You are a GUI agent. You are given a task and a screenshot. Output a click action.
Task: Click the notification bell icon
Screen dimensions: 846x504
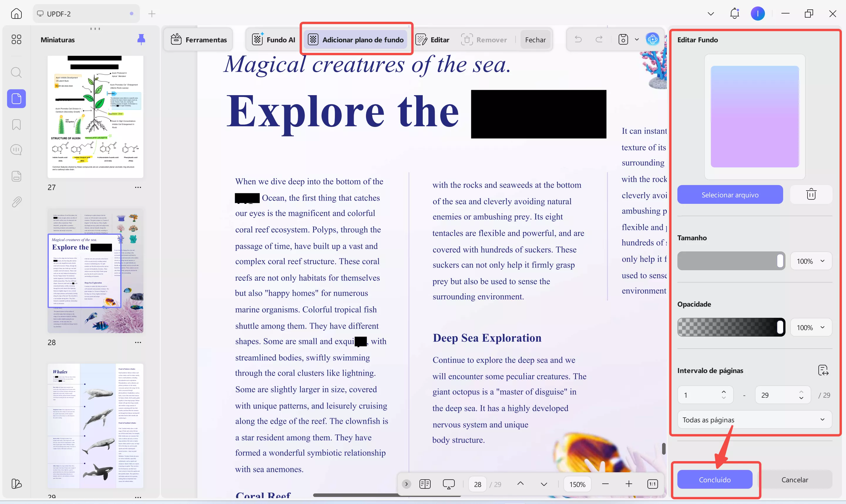click(734, 14)
